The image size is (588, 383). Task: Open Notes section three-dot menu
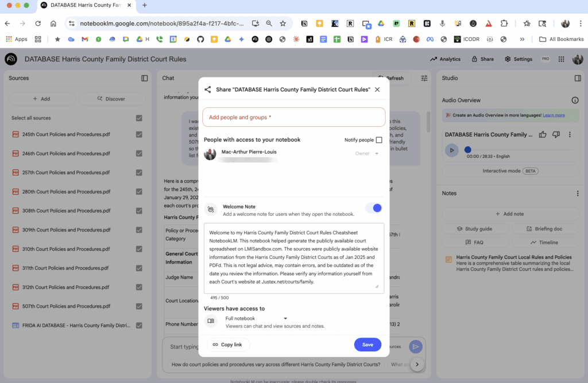(x=578, y=194)
